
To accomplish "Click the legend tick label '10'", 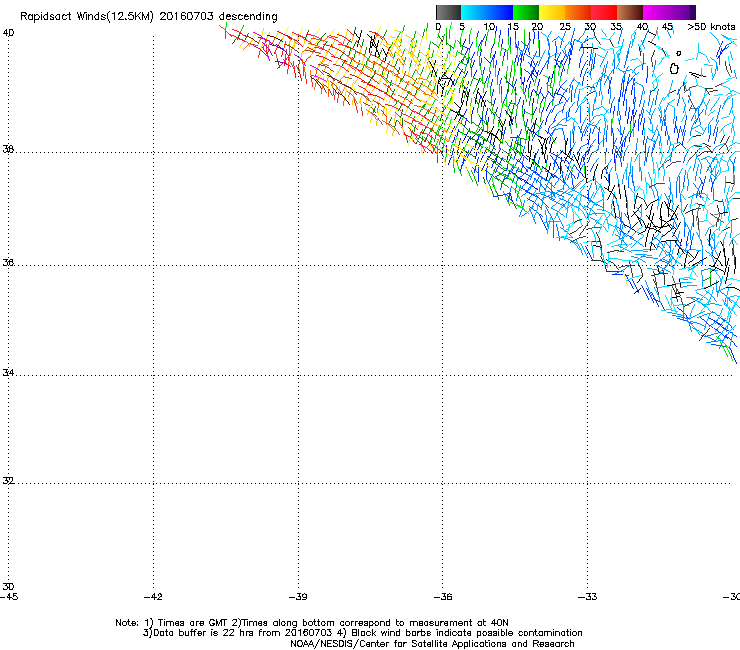I will pyautogui.click(x=489, y=27).
